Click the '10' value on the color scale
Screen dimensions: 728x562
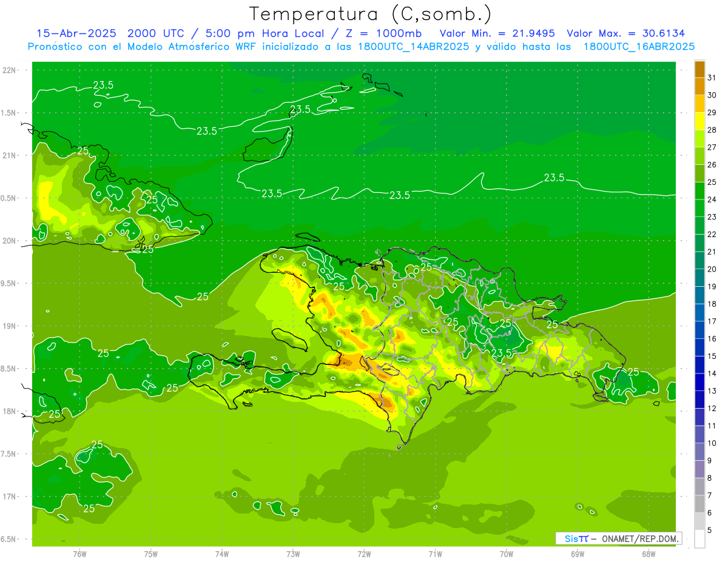pos(712,443)
